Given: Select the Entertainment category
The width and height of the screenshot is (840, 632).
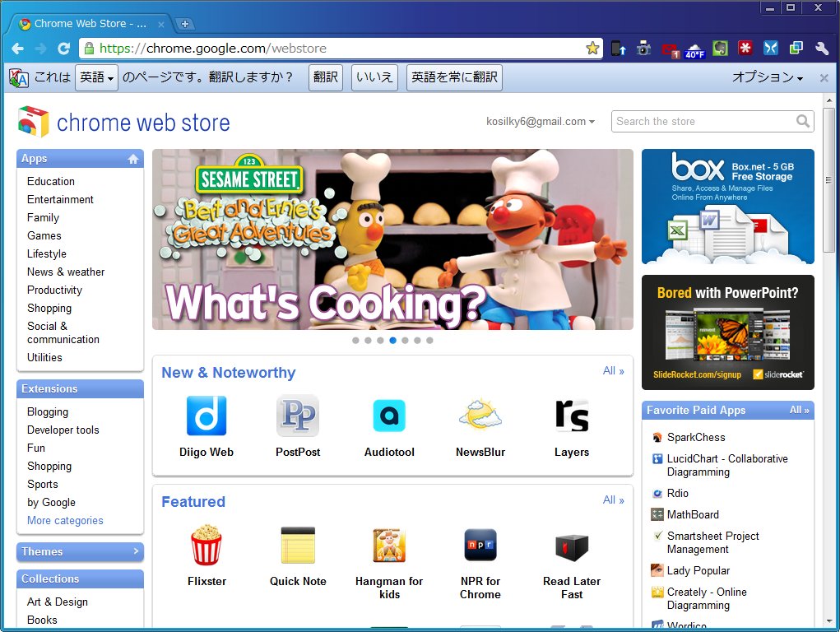Looking at the screenshot, I should (x=59, y=199).
